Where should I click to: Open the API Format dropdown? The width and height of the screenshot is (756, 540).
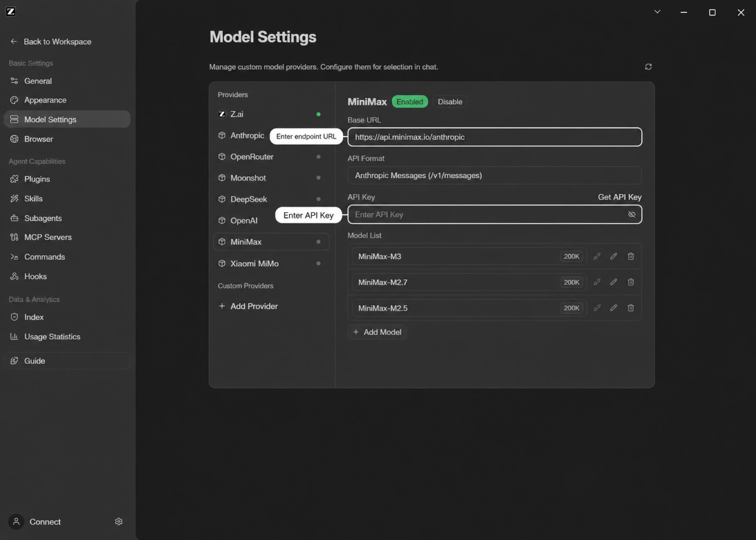[495, 175]
